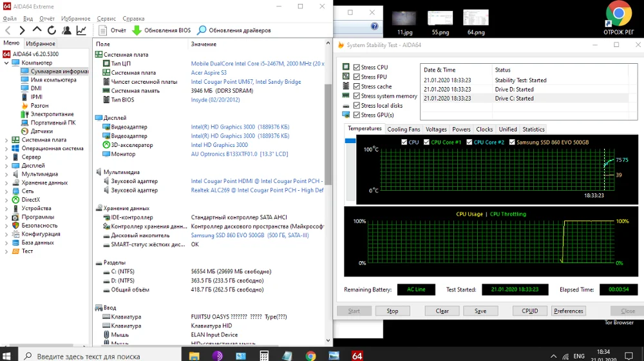This screenshot has width=644, height=361.
Task: Expand Хранение данных tree node
Action: coord(6,182)
